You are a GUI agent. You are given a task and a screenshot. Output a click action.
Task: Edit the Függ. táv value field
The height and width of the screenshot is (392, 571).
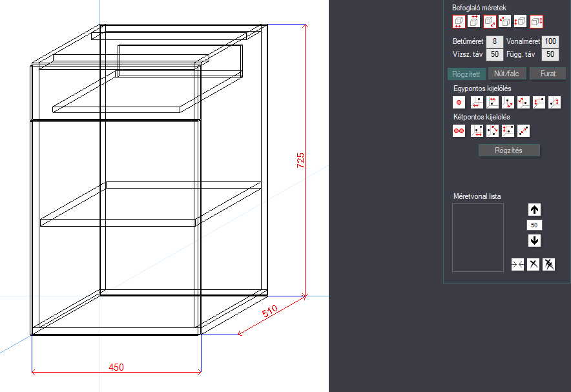point(550,55)
